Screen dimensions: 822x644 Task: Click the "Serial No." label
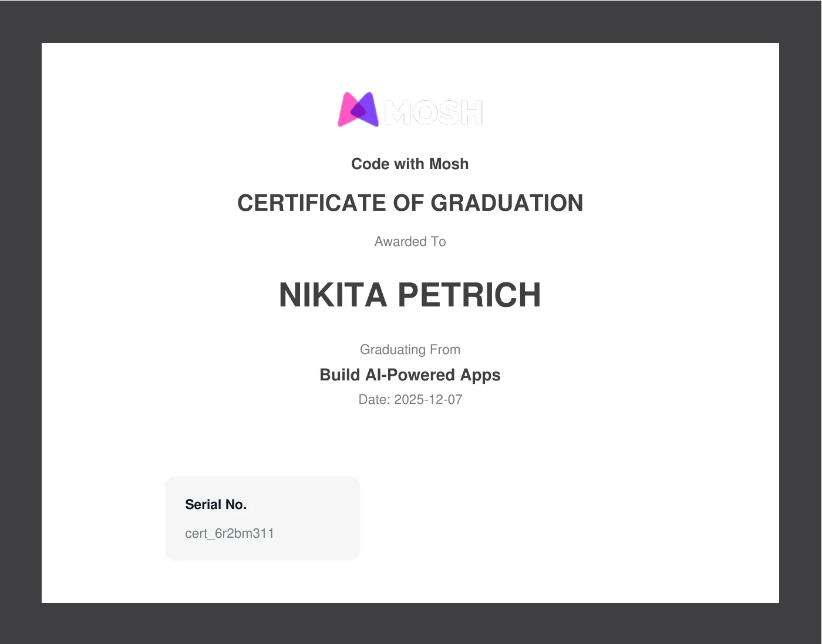pos(215,504)
